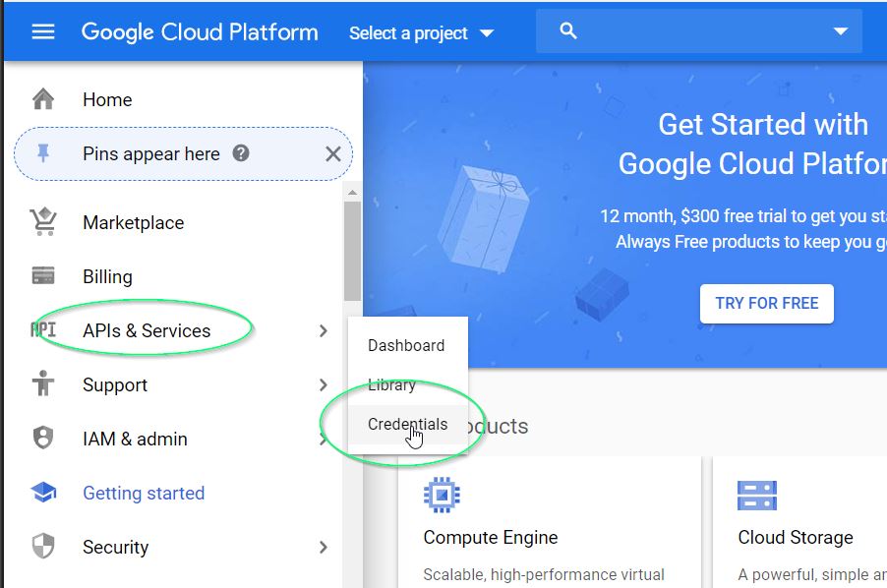This screenshot has height=588, width=887.
Task: Expand the Support submenu chevron
Action: click(323, 385)
